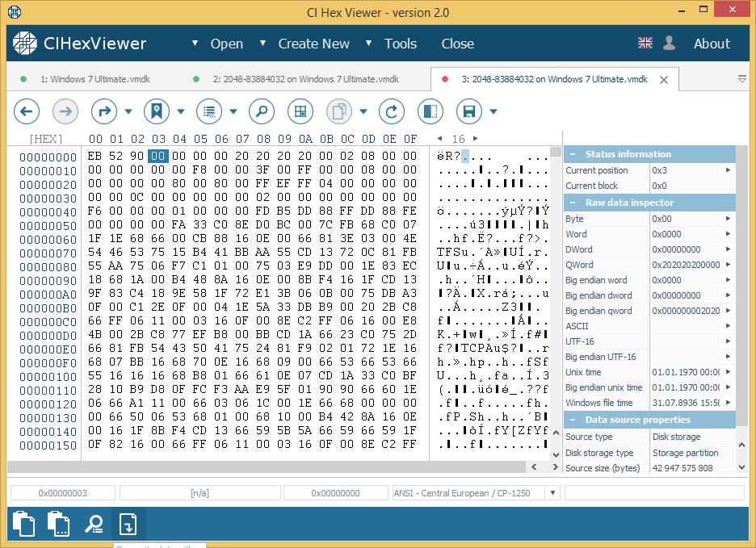
Task: Collapse the Status information section
Action: tap(573, 154)
